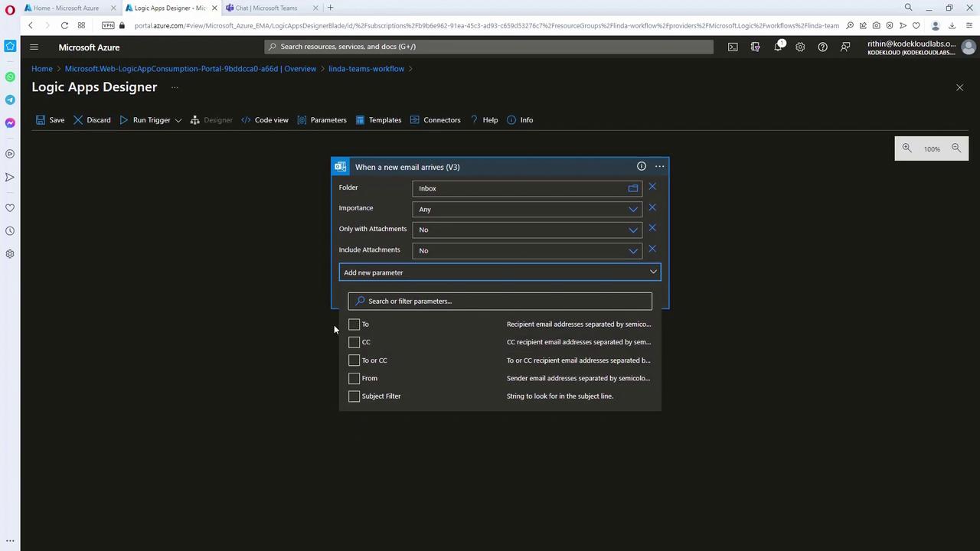Switch to the Chat Microsoft Teams tab
The image size is (980, 551).
266,8
